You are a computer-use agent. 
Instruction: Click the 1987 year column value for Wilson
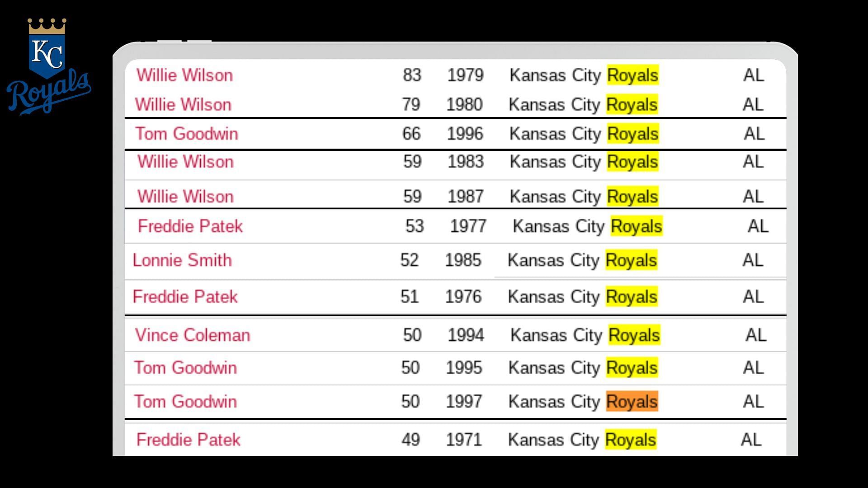[464, 196]
